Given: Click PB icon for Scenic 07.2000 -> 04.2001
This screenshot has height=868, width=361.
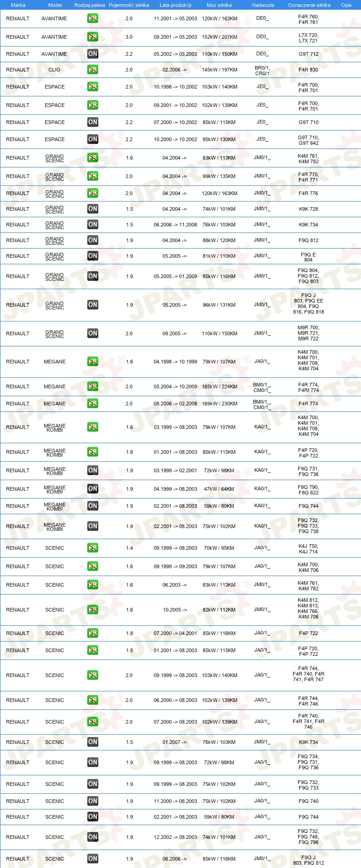Looking at the screenshot, I should 93,633.
